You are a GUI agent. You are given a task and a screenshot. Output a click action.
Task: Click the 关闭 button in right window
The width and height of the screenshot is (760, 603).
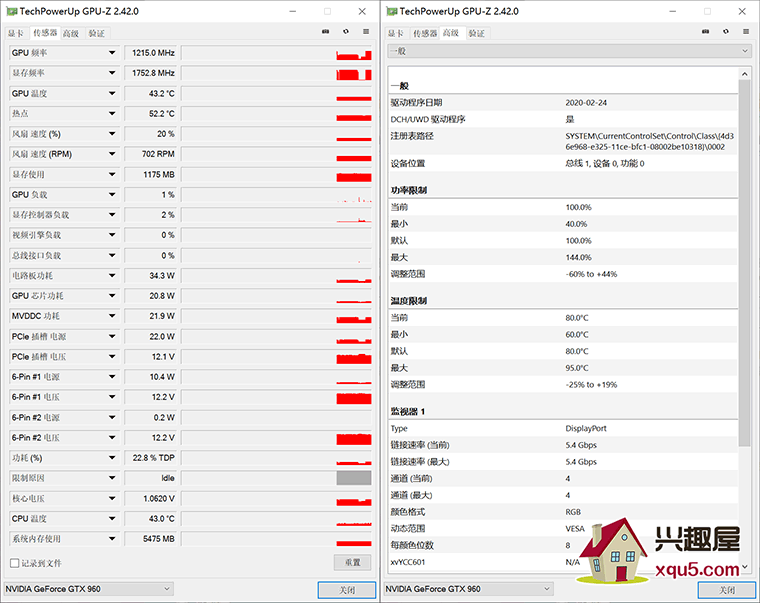(x=727, y=590)
